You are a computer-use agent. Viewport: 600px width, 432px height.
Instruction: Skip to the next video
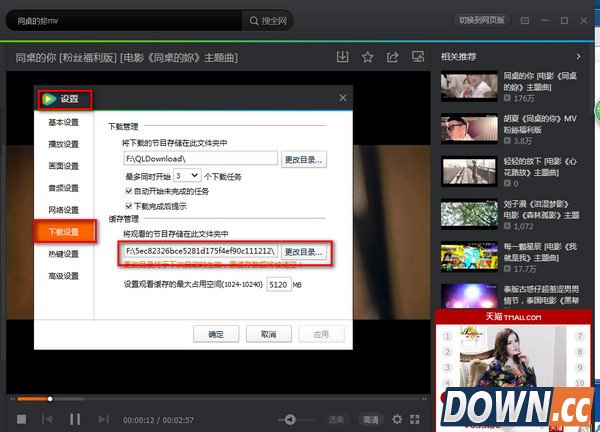[x=104, y=419]
